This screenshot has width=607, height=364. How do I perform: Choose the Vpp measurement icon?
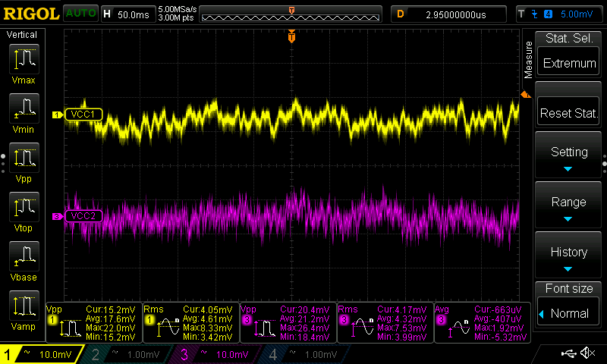point(24,158)
